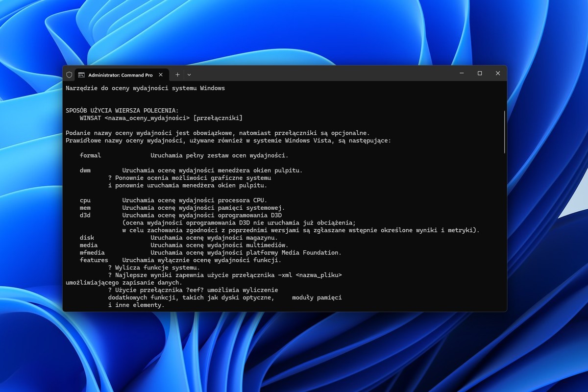The image size is (588, 392).
Task: Maximize the terminal window
Action: pyautogui.click(x=480, y=73)
